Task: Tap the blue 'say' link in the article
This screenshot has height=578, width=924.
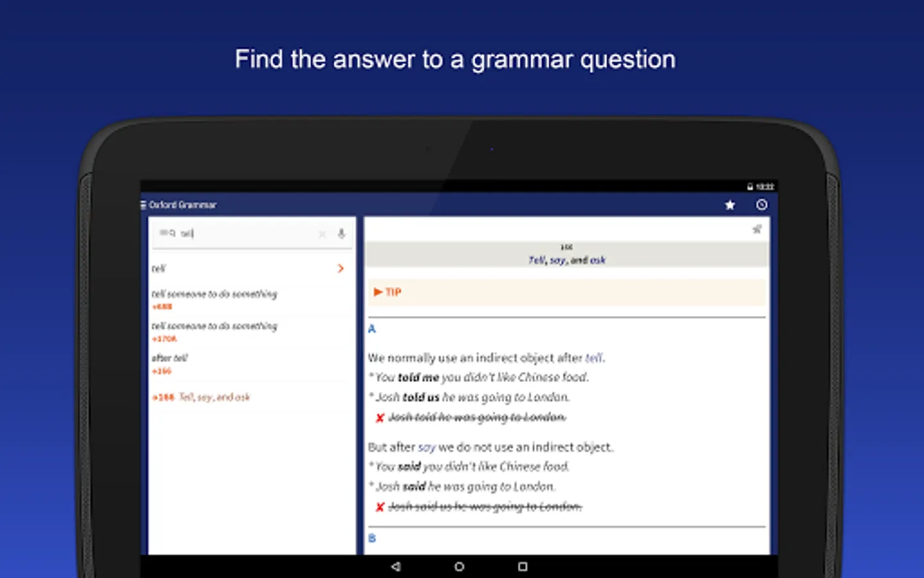Action: pyautogui.click(x=427, y=447)
